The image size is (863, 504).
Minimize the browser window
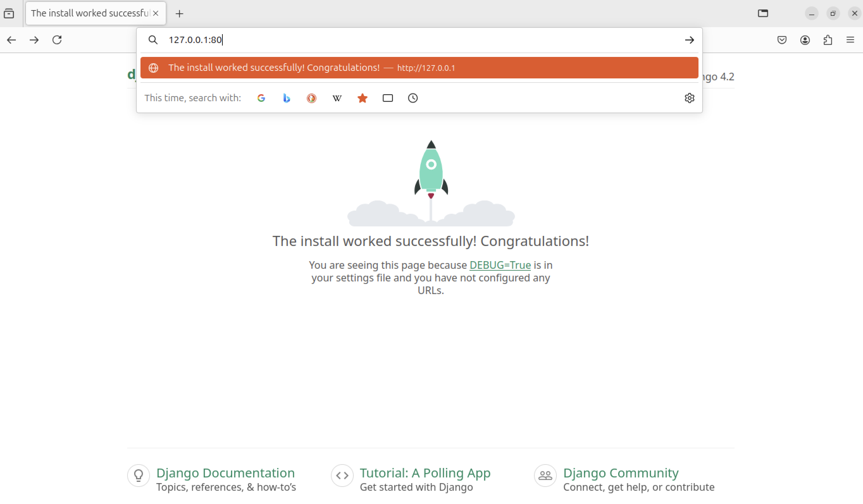[x=812, y=14]
